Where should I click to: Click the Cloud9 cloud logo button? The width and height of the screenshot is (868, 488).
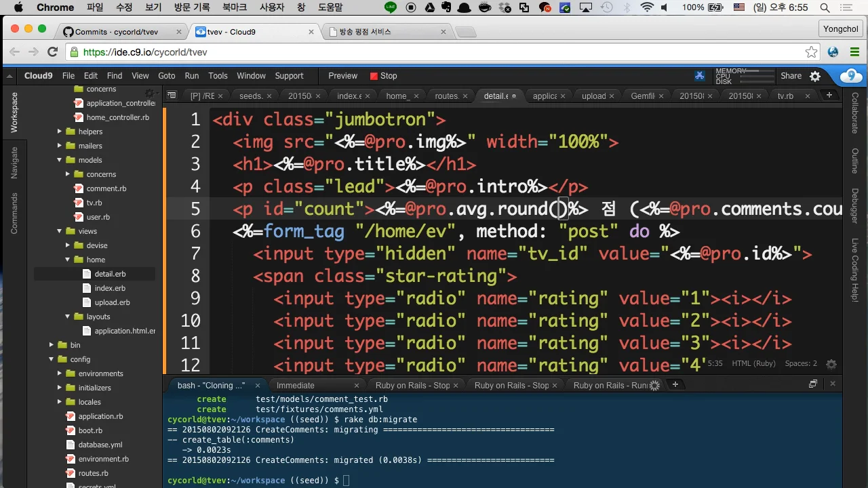pyautogui.click(x=851, y=76)
